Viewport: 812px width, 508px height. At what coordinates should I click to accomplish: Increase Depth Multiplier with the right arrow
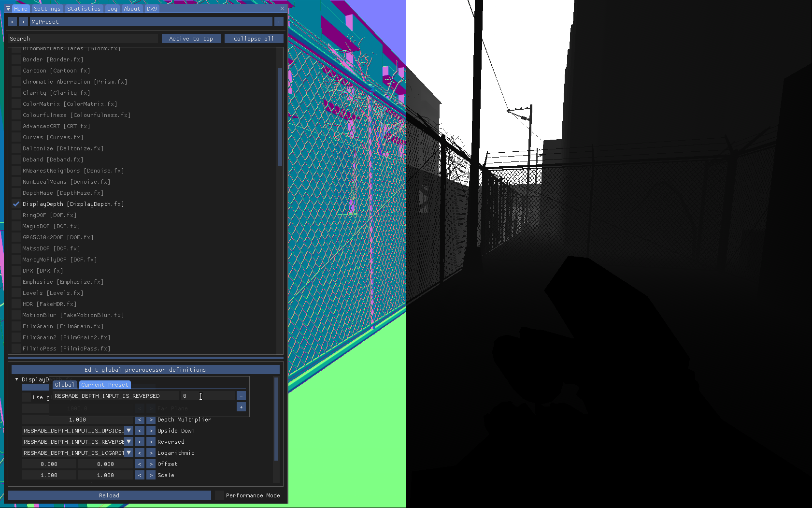pyautogui.click(x=151, y=420)
